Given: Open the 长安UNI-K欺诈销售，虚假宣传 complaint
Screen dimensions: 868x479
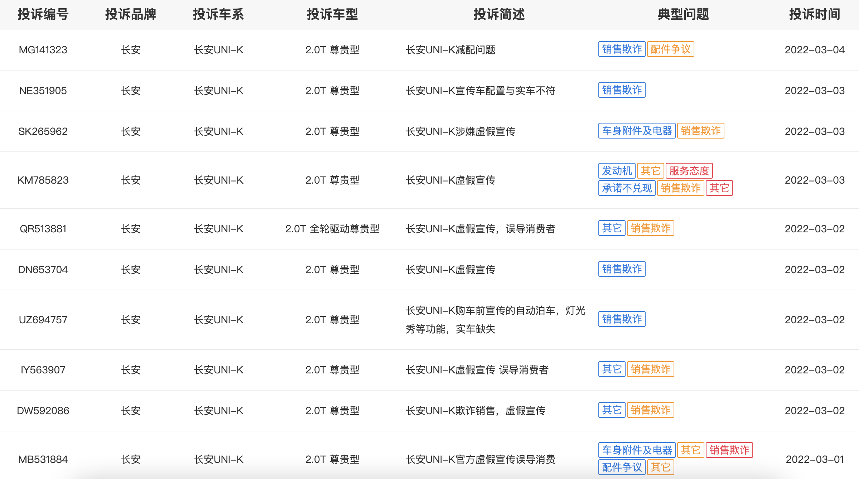Looking at the screenshot, I should pyautogui.click(x=476, y=411).
